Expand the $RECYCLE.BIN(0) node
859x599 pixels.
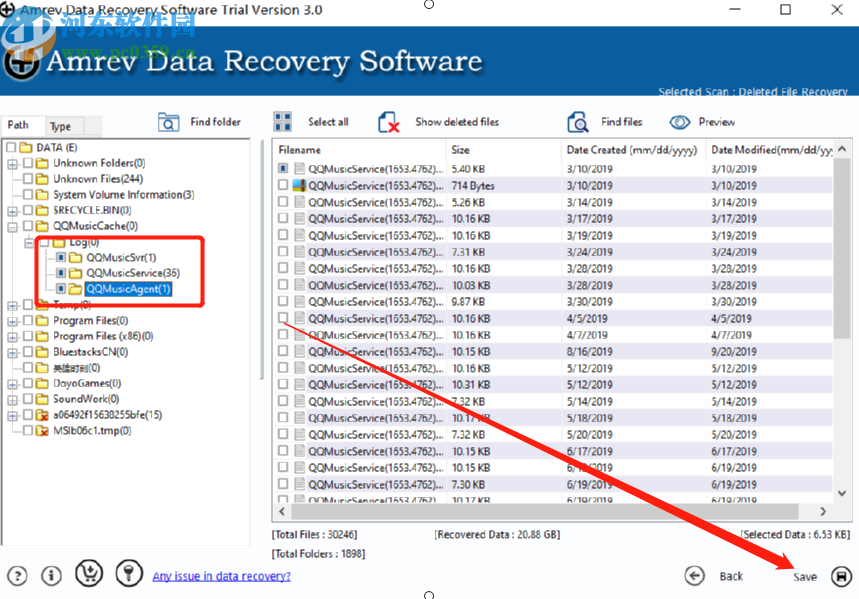(x=12, y=211)
